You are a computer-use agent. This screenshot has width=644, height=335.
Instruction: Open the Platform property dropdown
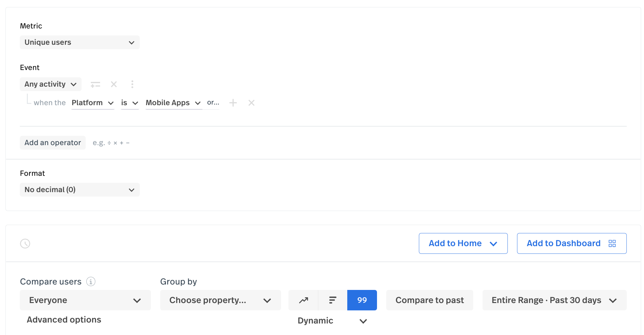(93, 103)
